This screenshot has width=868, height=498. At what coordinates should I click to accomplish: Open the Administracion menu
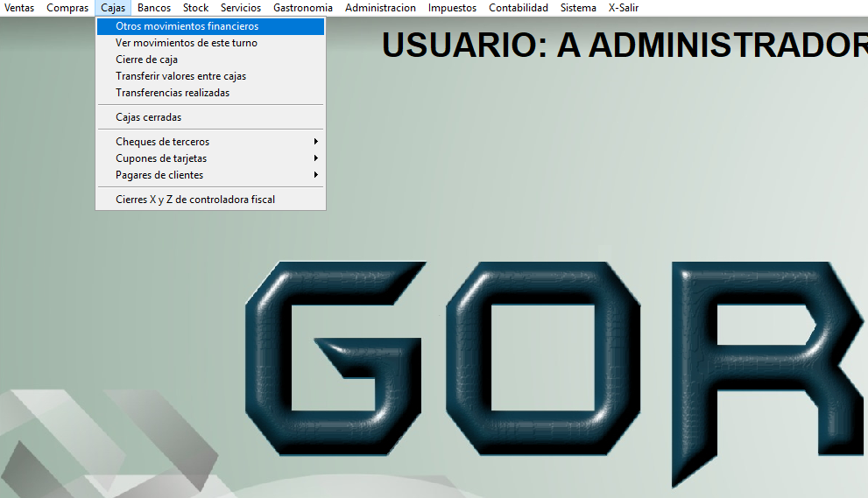tap(380, 8)
